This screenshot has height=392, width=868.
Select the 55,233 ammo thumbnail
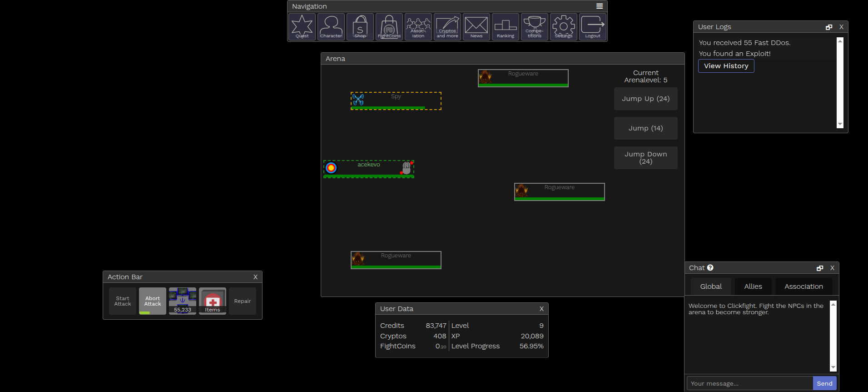[183, 301]
